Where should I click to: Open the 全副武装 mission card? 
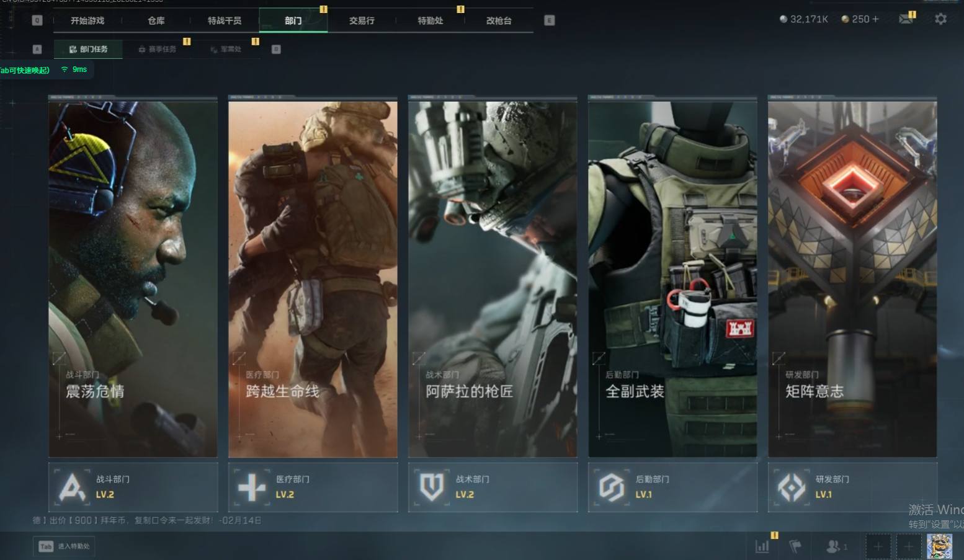(673, 277)
